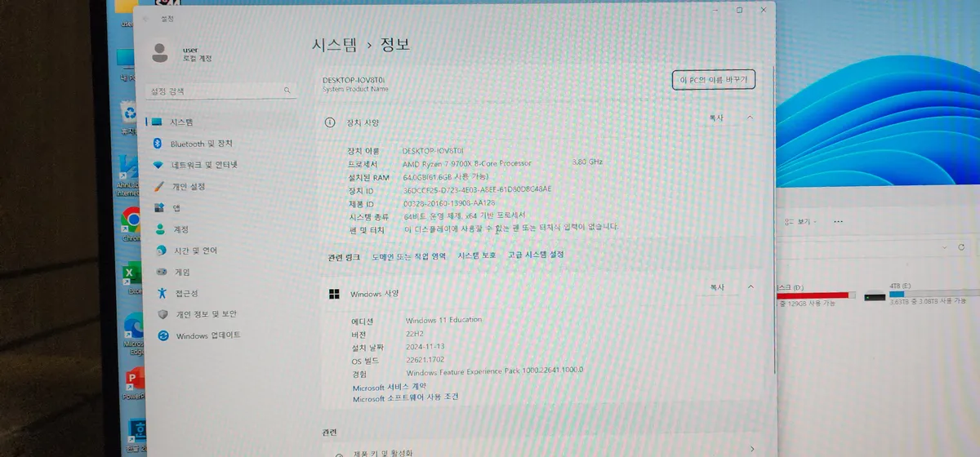The width and height of the screenshot is (980, 457).
Task: Click the 시스템 breadcrumb in page title
Action: click(x=336, y=44)
